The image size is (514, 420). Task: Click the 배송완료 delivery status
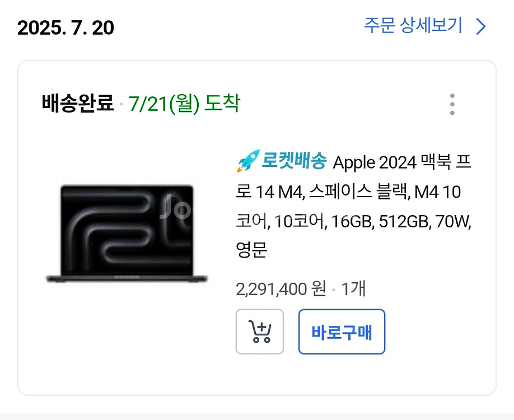(x=78, y=104)
